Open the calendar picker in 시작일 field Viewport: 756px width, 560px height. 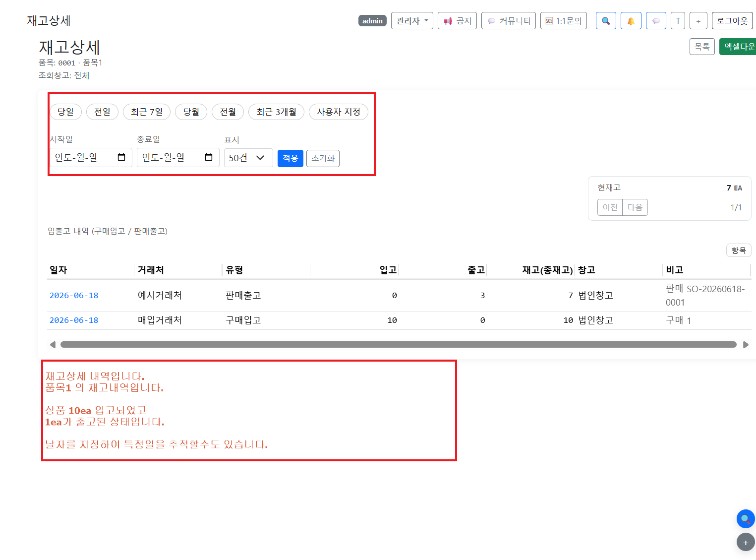click(121, 157)
